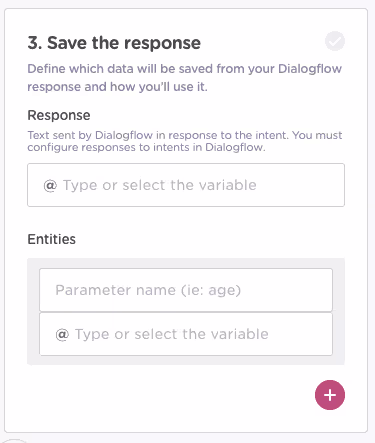This screenshot has width=375, height=443.
Task: Click the '3. Save the response' heading
Action: click(114, 43)
